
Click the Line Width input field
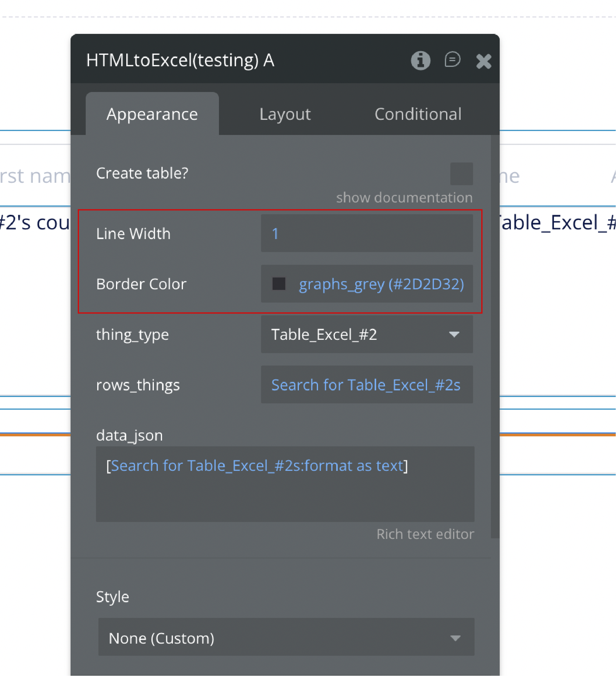tap(367, 233)
